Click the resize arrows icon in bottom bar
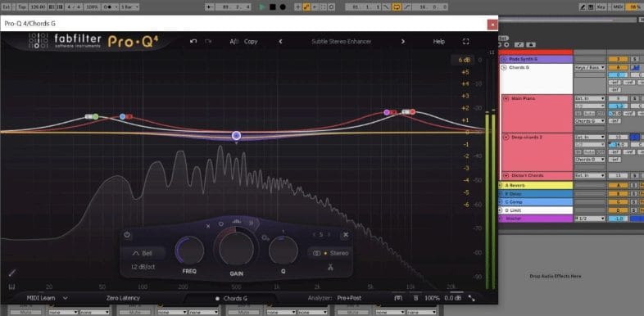 [x=471, y=298]
